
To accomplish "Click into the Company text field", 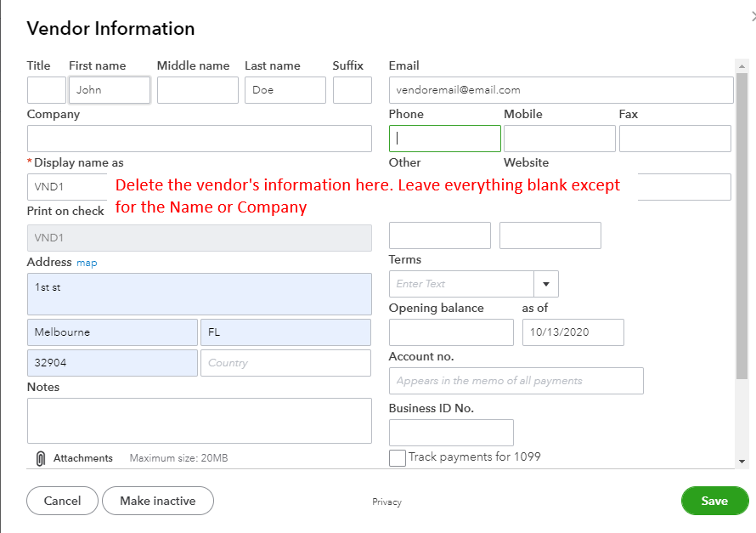I will coord(200,139).
